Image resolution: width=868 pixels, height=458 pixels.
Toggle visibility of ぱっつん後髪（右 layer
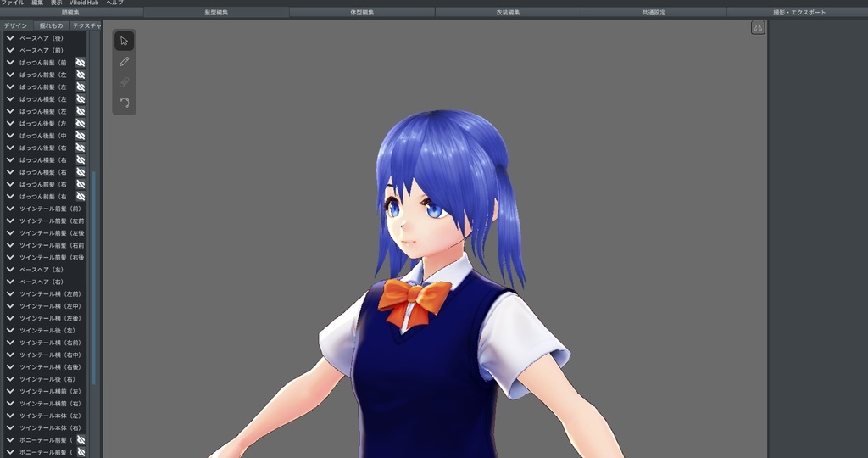[81, 148]
